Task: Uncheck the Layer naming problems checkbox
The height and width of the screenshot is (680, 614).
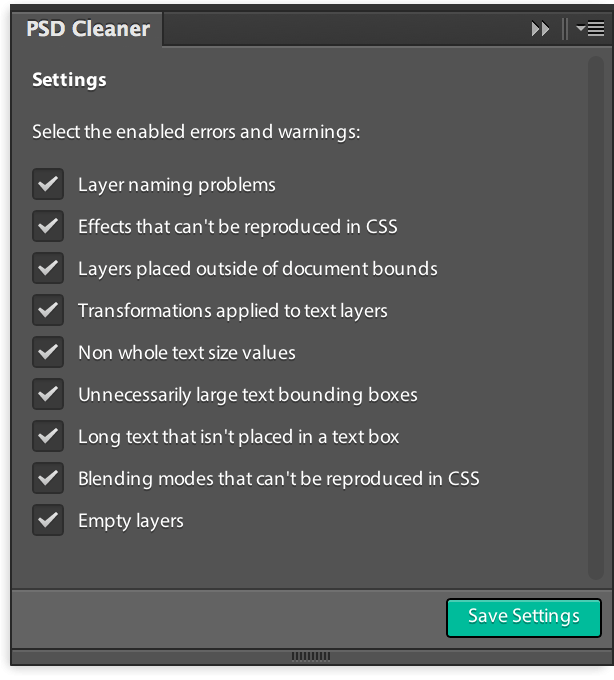Action: 48,184
